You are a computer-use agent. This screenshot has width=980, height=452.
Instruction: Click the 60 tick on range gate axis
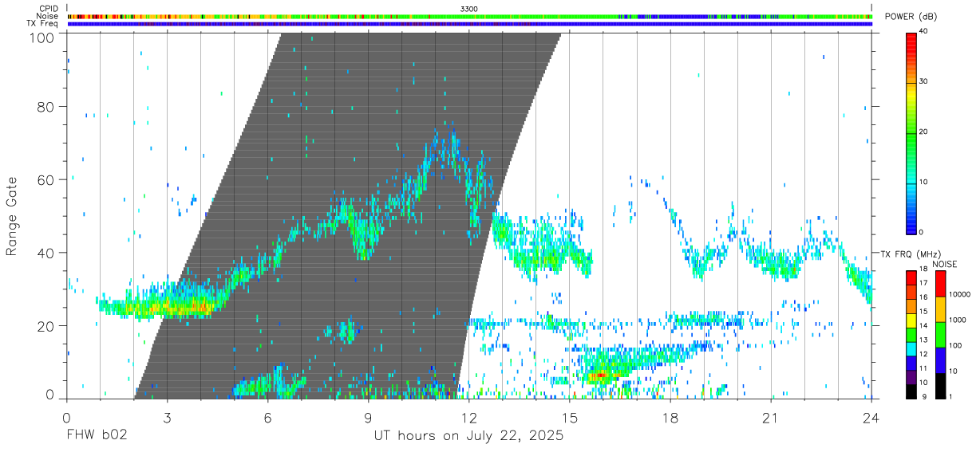coord(47,179)
